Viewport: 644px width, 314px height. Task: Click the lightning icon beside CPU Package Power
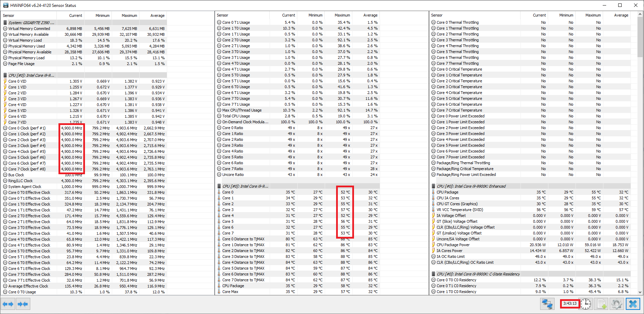[x=433, y=245]
